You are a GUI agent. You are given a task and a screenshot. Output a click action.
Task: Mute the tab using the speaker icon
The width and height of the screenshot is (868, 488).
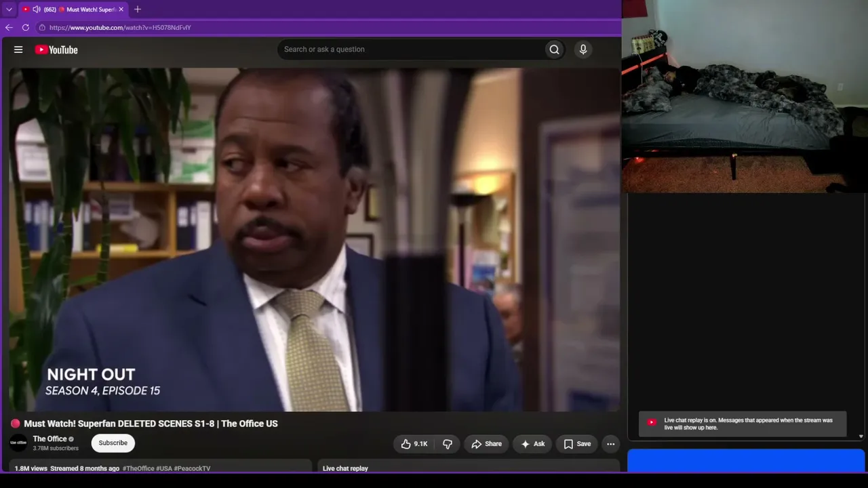coord(36,9)
